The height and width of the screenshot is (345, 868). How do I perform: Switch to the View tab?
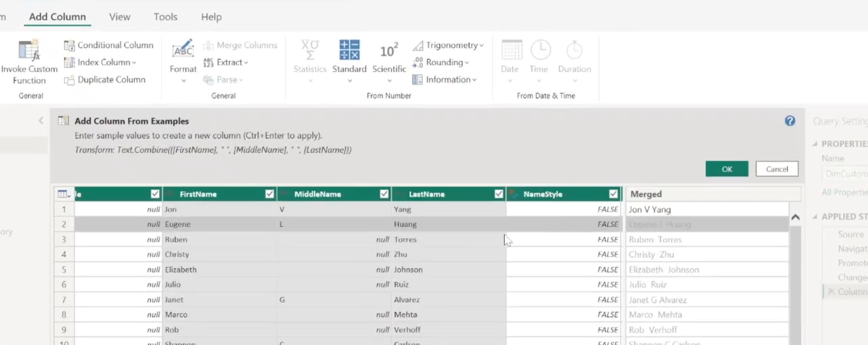click(119, 17)
